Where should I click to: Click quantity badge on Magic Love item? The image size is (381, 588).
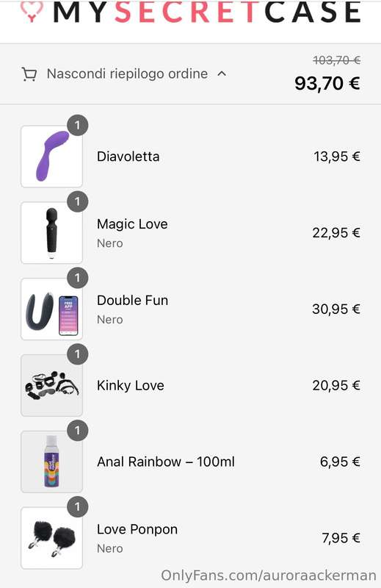click(78, 201)
